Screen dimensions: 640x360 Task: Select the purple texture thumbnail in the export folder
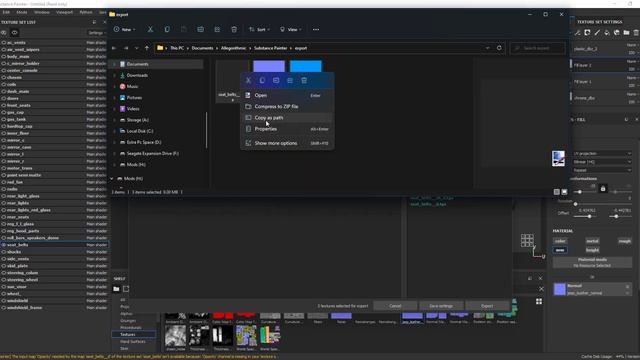coord(269,66)
